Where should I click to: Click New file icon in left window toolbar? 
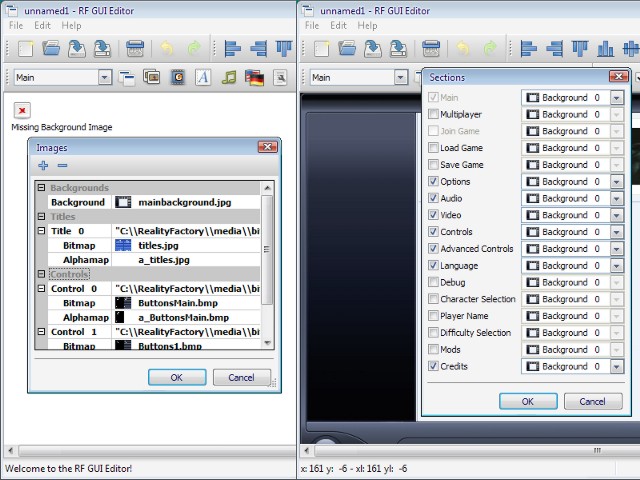click(26, 48)
